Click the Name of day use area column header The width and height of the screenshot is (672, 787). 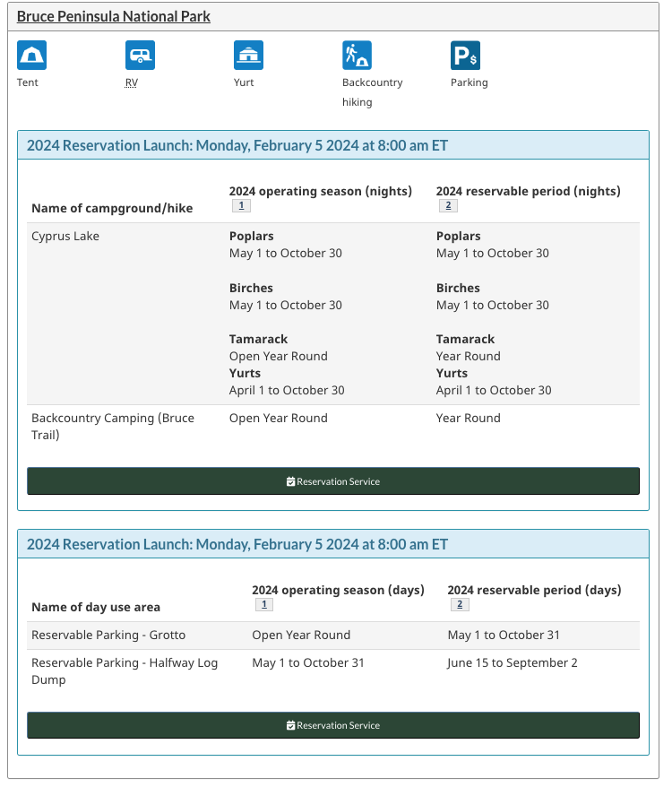(x=96, y=607)
